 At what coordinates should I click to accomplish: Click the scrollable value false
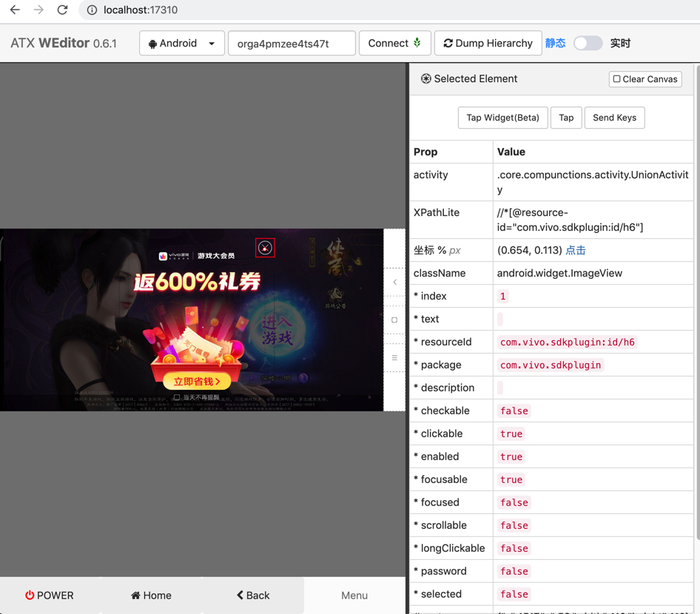(x=514, y=525)
